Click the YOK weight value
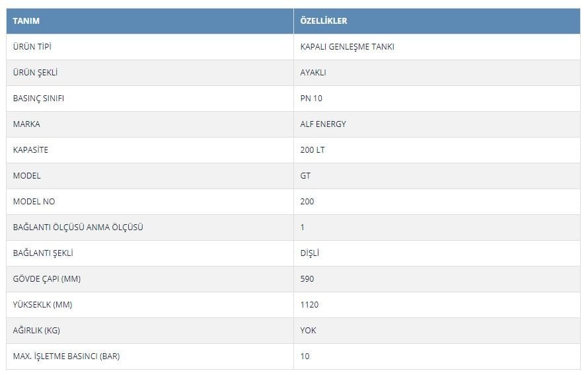The image size is (588, 375). coord(309,331)
